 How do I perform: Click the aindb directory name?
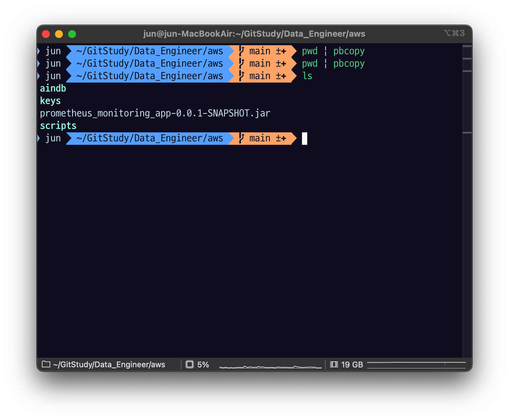click(x=53, y=88)
